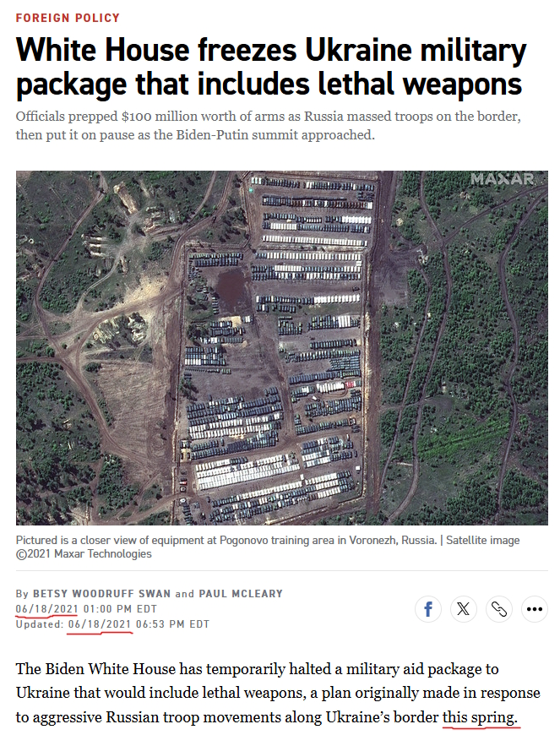560x735 pixels.
Task: Share article on Facebook
Action: point(428,609)
